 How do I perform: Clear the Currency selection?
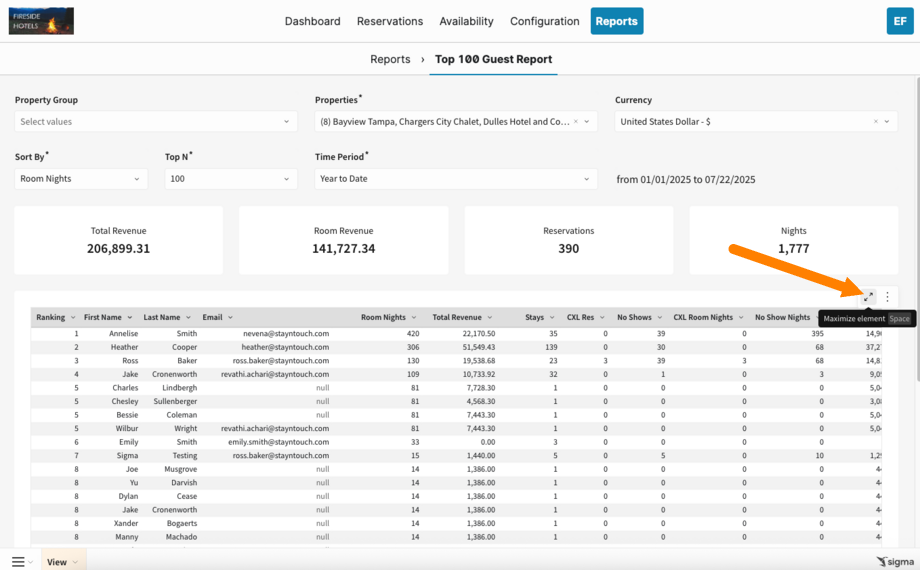click(x=875, y=122)
